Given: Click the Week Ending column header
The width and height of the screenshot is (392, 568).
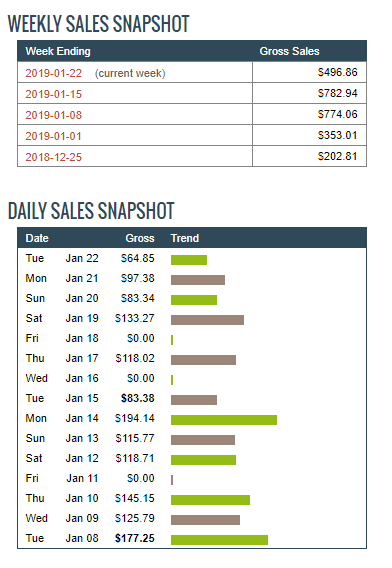Looking at the screenshot, I should click(58, 51).
